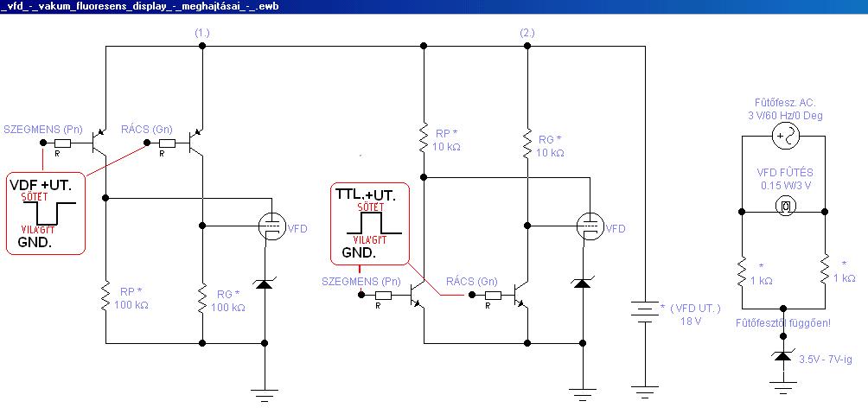Viewport: 868px width, 414px height.
Task: Click the (1.) circuit label
Action: [202, 33]
